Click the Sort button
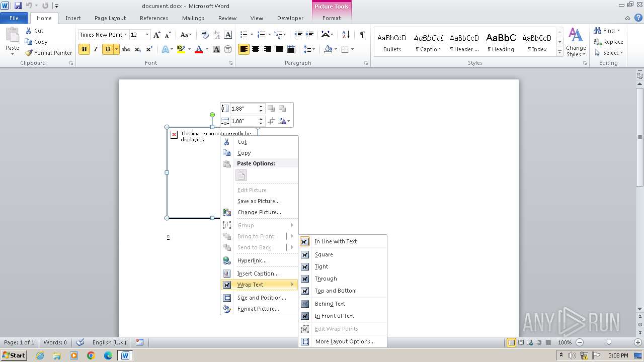The height and width of the screenshot is (362, 644). pos(346,35)
